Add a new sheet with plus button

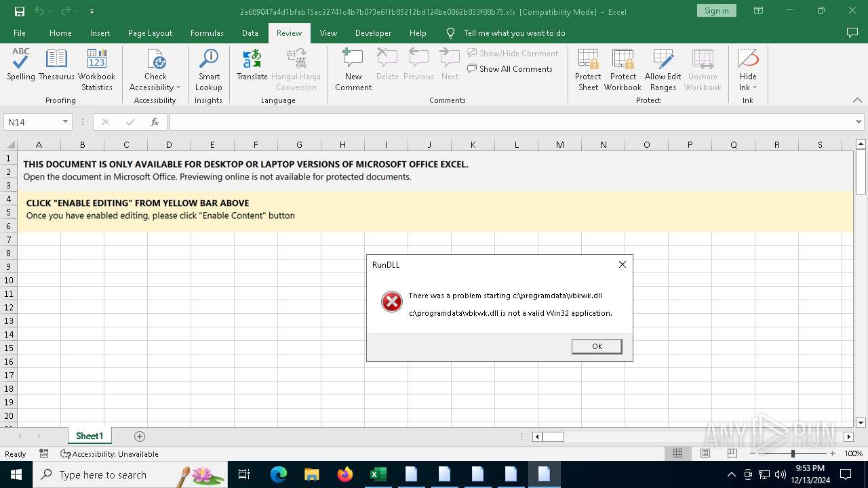(x=140, y=436)
